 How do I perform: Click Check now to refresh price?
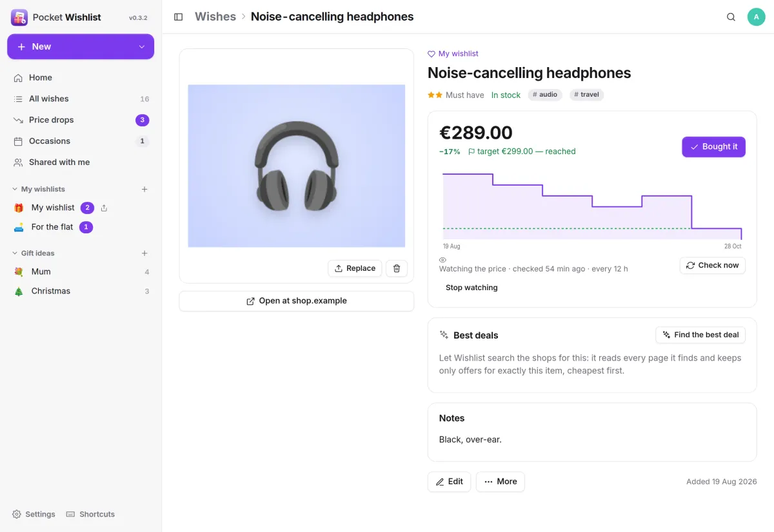[x=712, y=266]
